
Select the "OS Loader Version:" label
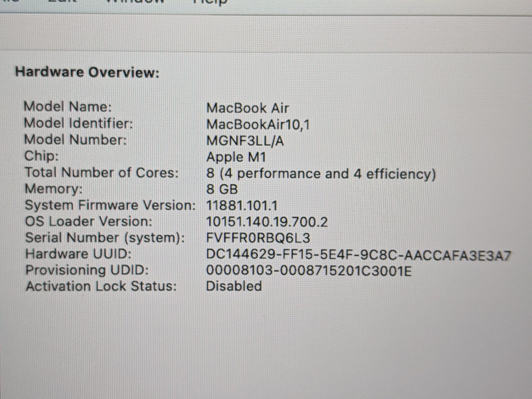tap(89, 221)
